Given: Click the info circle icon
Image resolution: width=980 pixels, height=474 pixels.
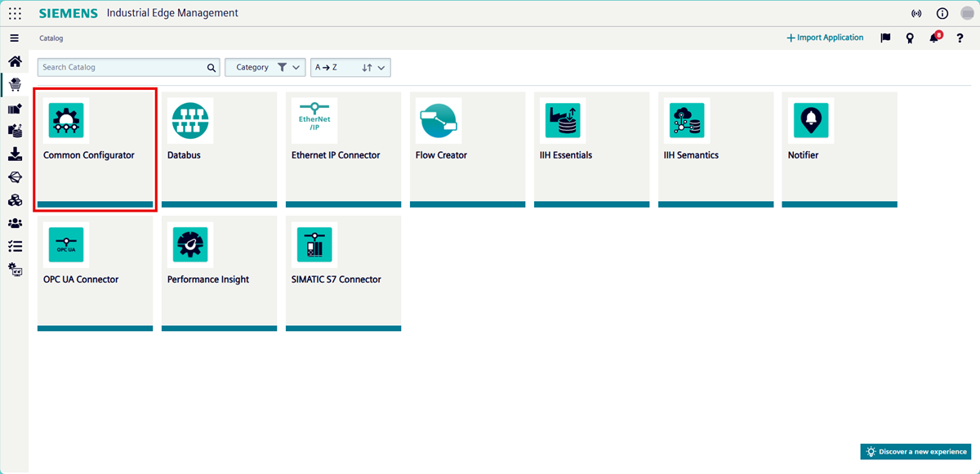Looking at the screenshot, I should point(942,13).
